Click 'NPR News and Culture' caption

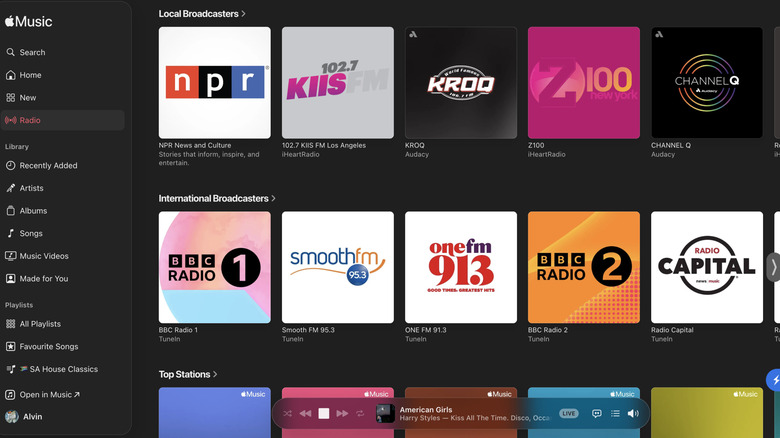click(x=195, y=145)
